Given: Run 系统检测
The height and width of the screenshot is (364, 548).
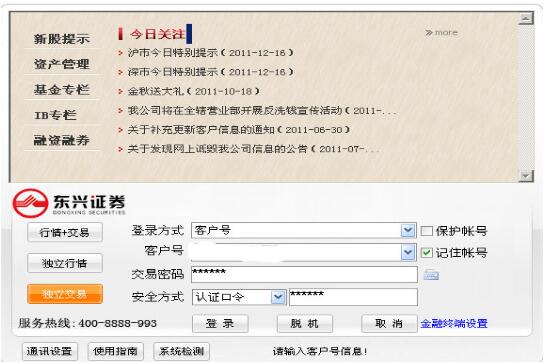Looking at the screenshot, I should coord(181,351).
